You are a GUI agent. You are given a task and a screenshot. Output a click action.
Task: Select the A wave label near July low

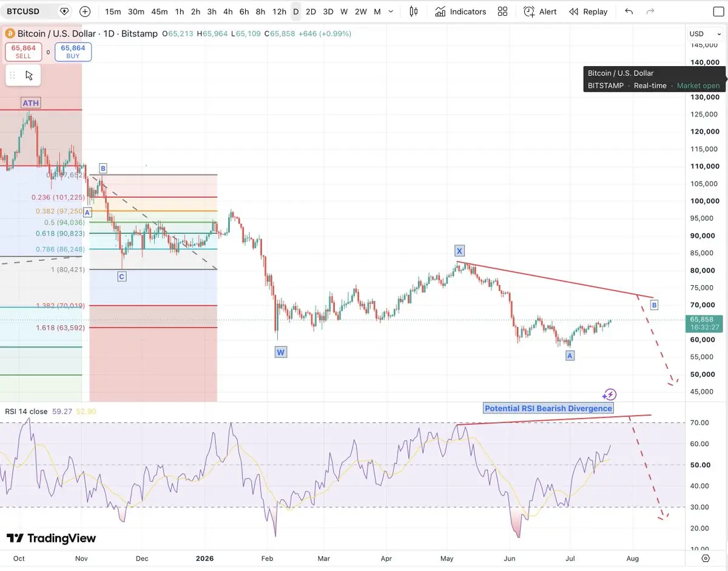570,356
